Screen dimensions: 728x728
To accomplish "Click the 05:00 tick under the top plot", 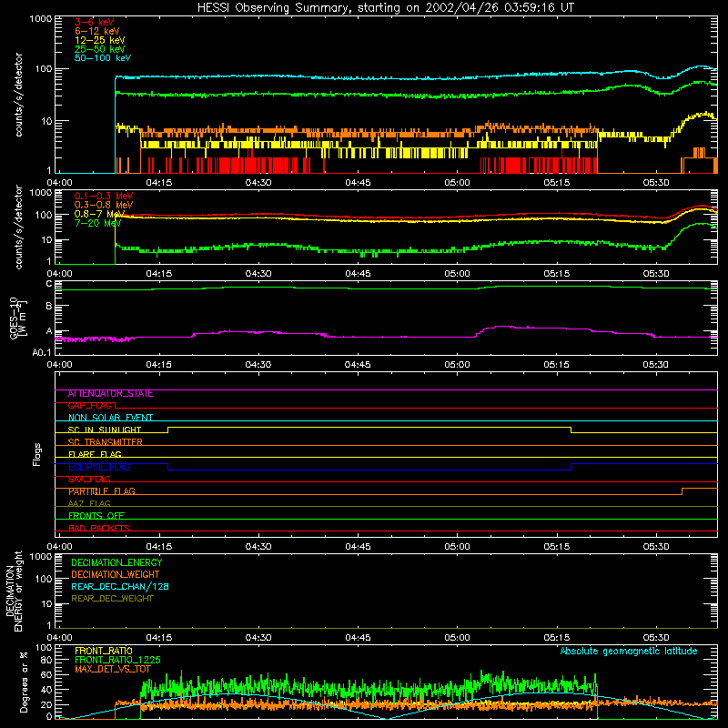I will pyautogui.click(x=458, y=183).
